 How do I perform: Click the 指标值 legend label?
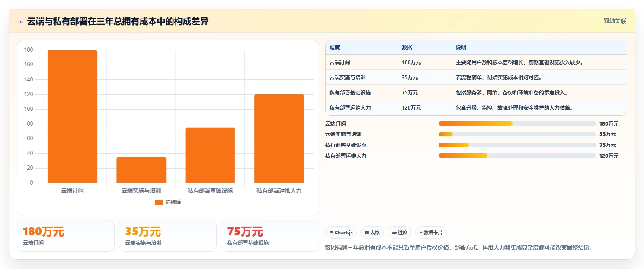173,203
